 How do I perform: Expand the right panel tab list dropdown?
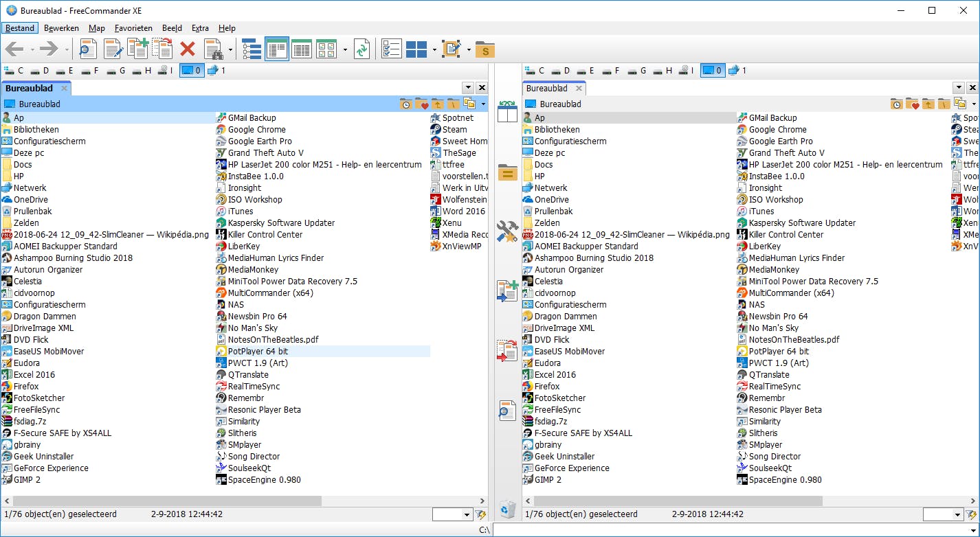pos(959,88)
